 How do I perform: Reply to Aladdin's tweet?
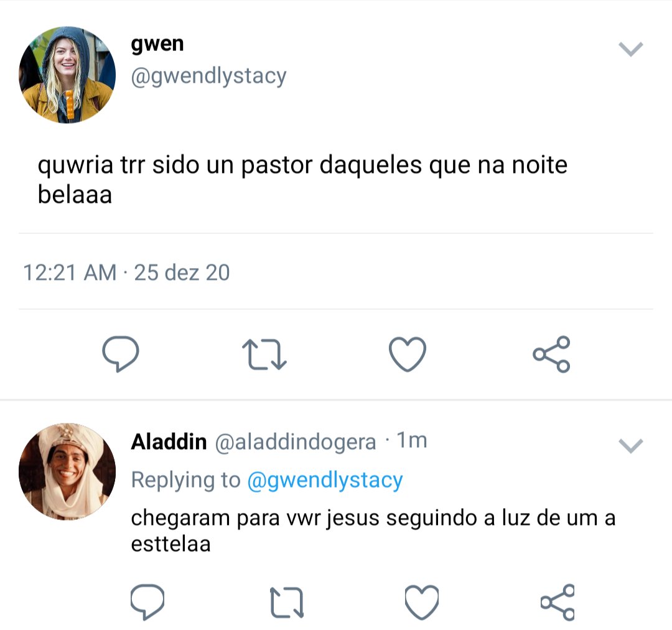point(147,602)
